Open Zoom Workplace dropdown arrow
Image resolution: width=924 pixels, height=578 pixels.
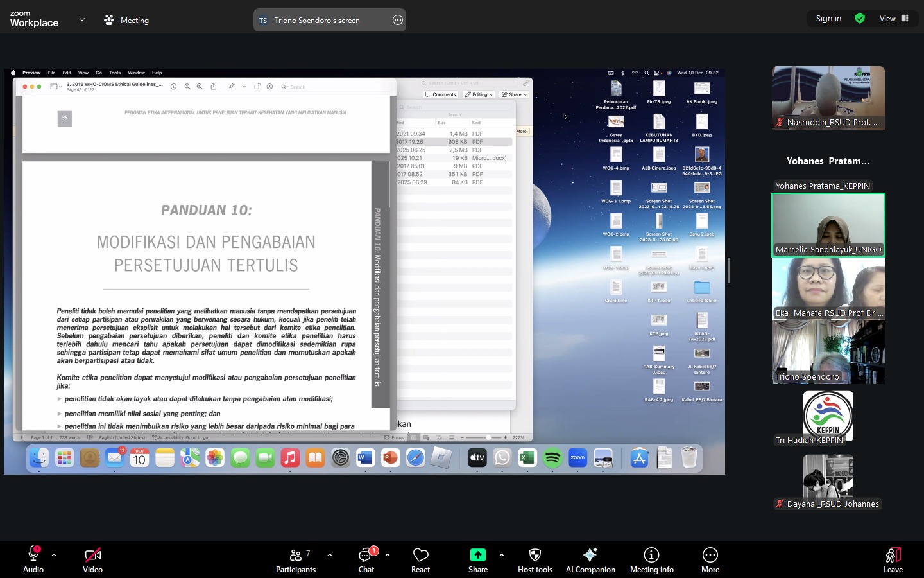click(82, 20)
